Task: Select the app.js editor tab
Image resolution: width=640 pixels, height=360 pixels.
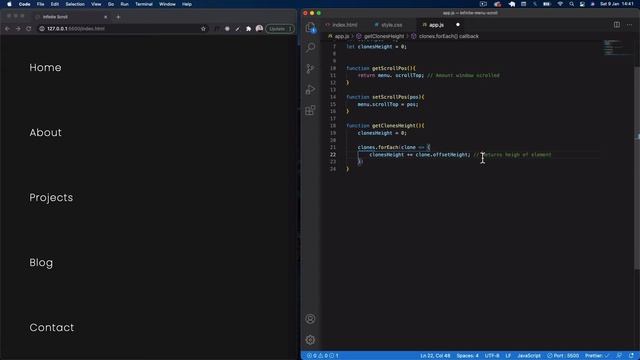Action: tap(436, 25)
